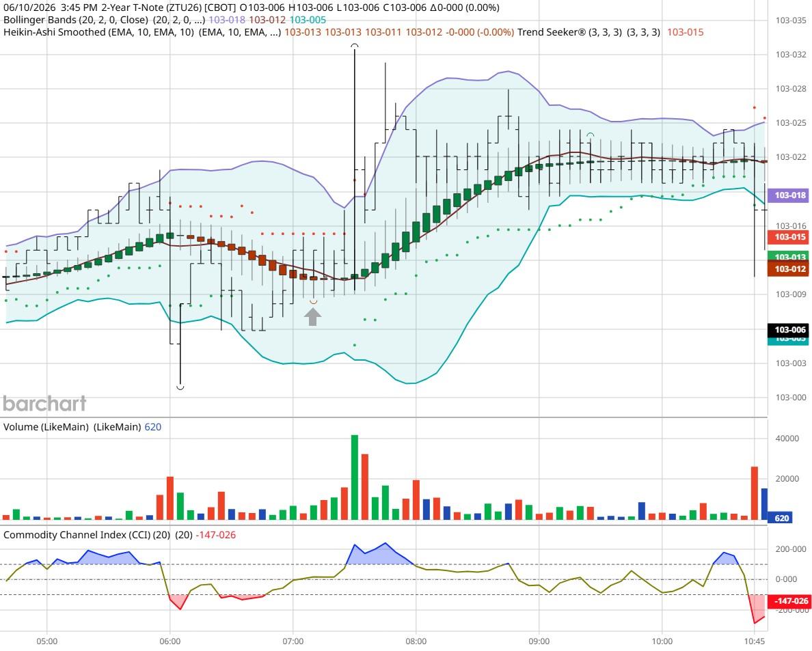Viewport: 812px width, 651px height.
Task: Click the 103-032 price axis label
Action: point(790,55)
